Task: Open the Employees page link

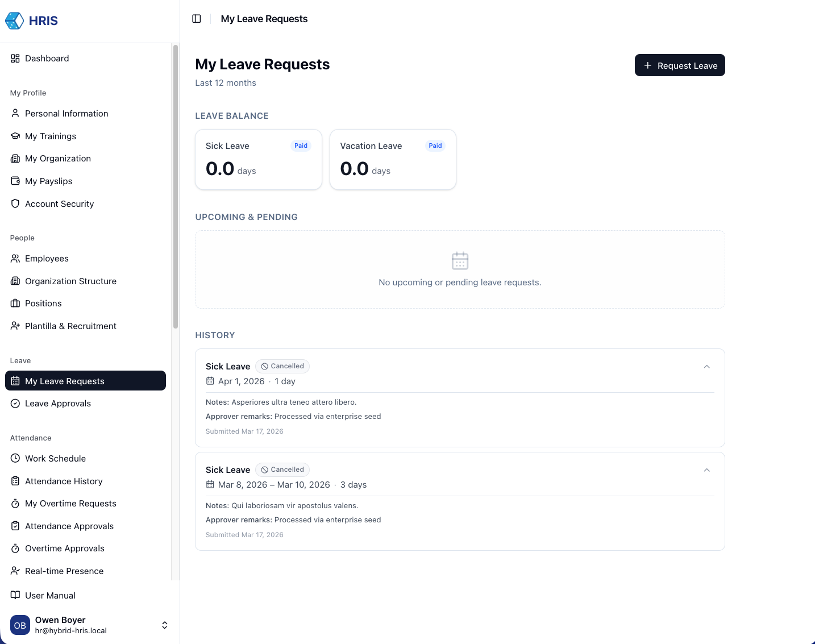Action: tap(47, 259)
